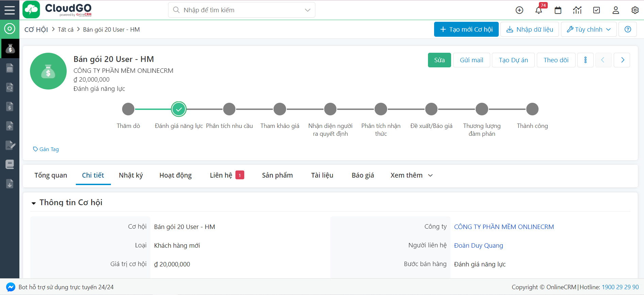Open the Liên hệ tab
Screen dimensions: 644x295
tap(221, 175)
